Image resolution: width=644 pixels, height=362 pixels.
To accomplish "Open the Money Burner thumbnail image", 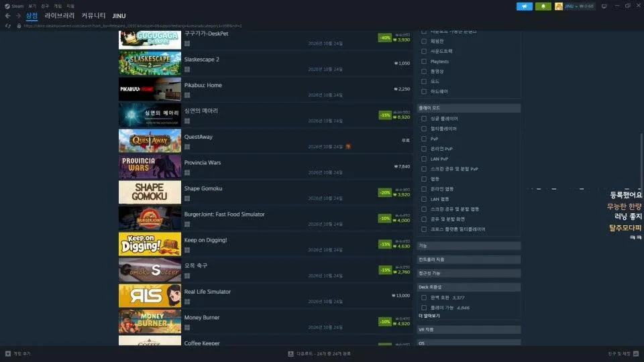I will [150, 321].
